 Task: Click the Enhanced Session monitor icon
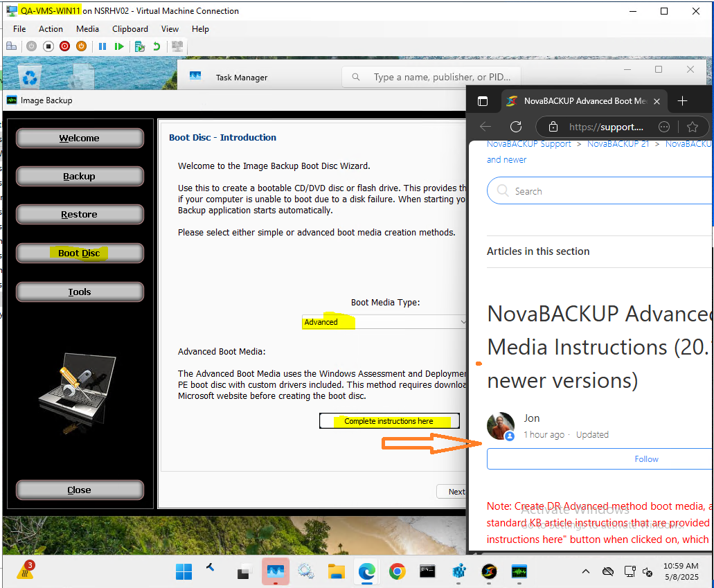[x=177, y=46]
